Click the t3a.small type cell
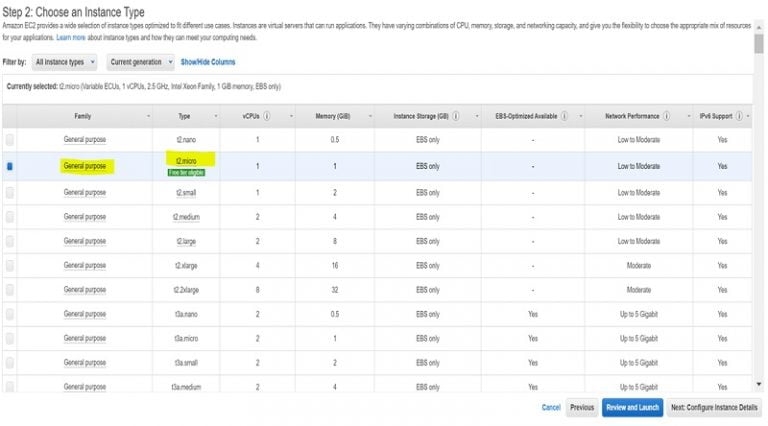Screen dimensions: 768x426 (x=186, y=363)
